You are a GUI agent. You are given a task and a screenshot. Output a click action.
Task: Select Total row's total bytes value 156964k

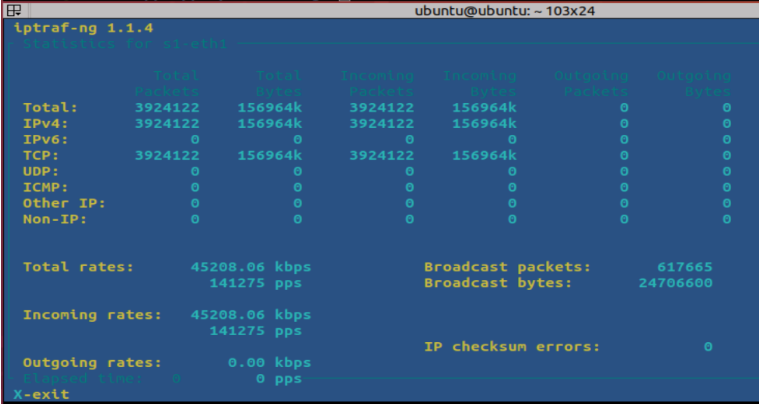(x=270, y=107)
